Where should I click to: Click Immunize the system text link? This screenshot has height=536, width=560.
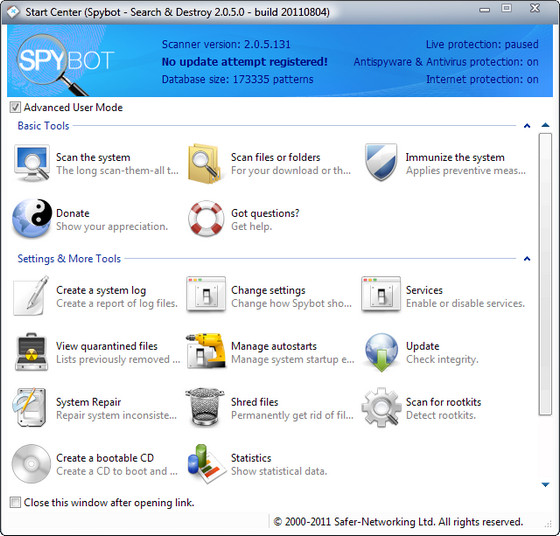[455, 157]
